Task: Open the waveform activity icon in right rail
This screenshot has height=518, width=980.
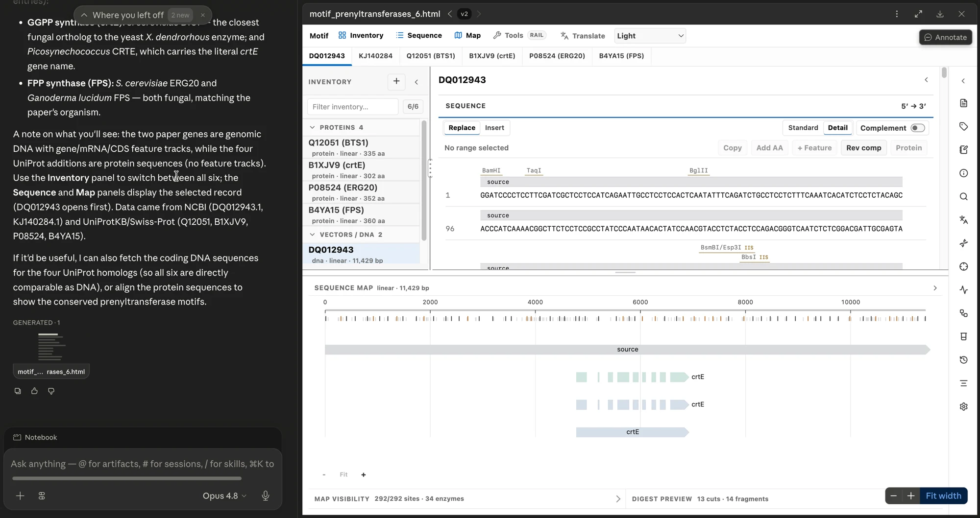Action: point(963,290)
